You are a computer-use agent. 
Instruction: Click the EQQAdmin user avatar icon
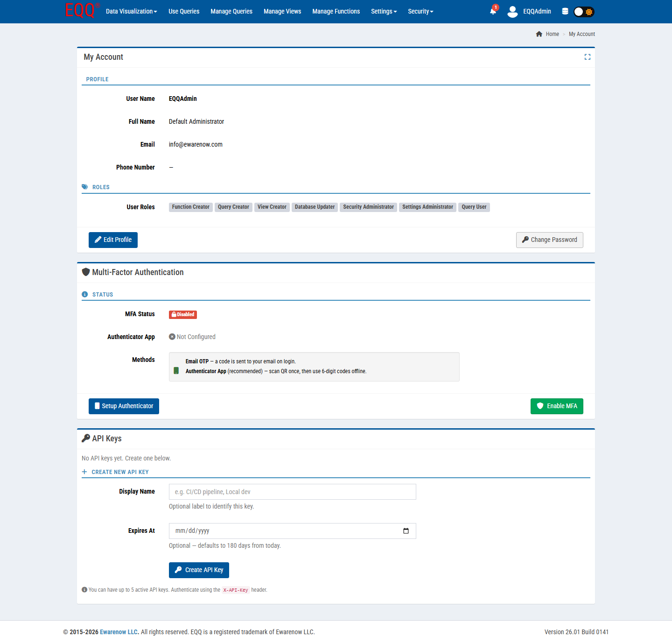point(512,12)
